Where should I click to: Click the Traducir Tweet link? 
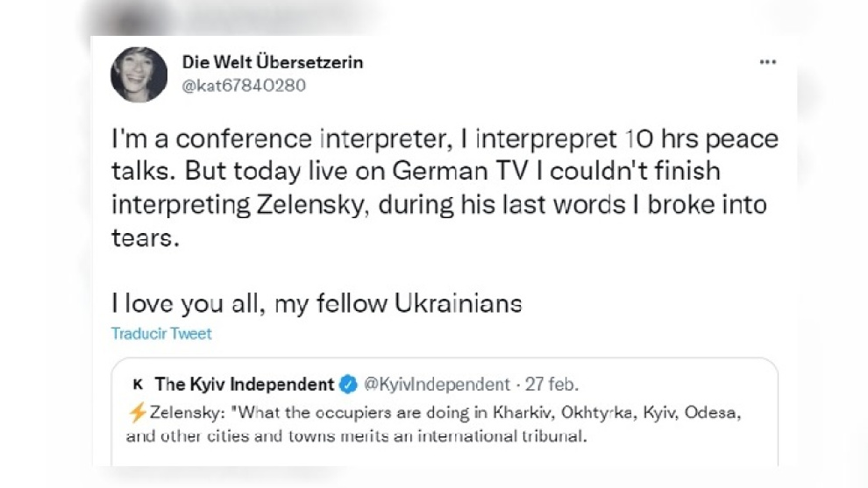tap(161, 334)
